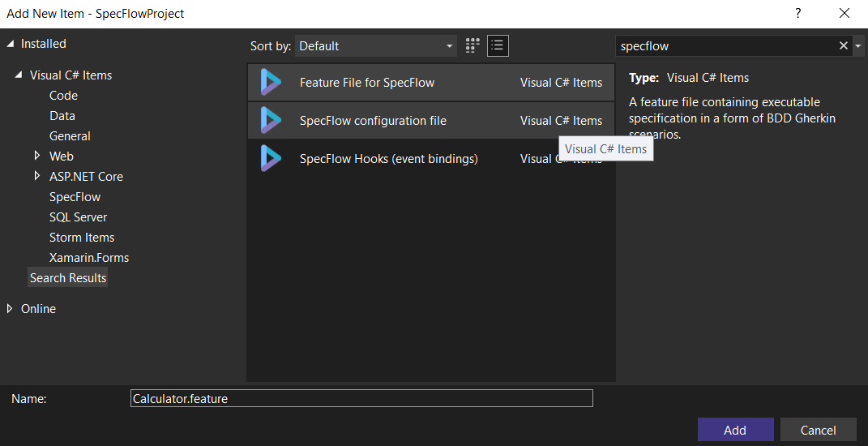
Task: Select the SQL Server category
Action: (78, 217)
